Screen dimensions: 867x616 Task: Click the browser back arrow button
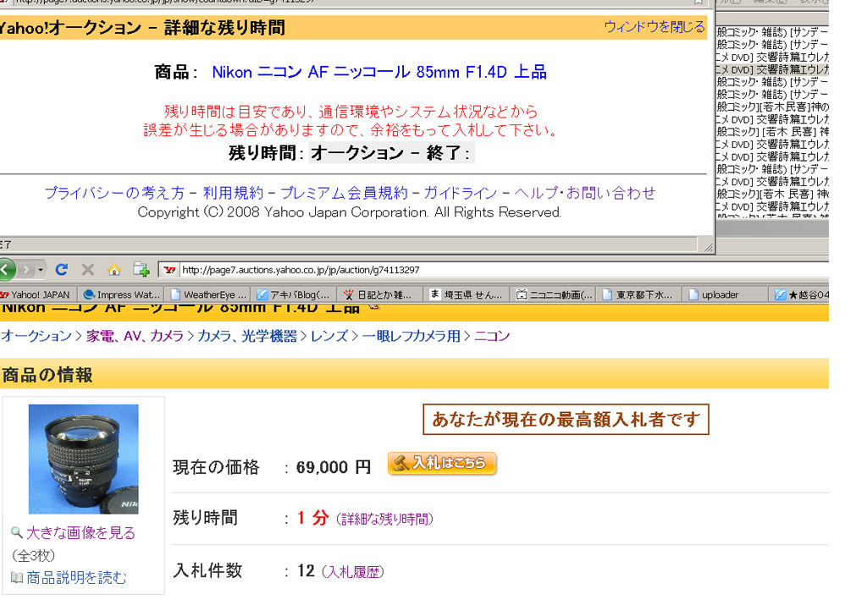coord(6,270)
